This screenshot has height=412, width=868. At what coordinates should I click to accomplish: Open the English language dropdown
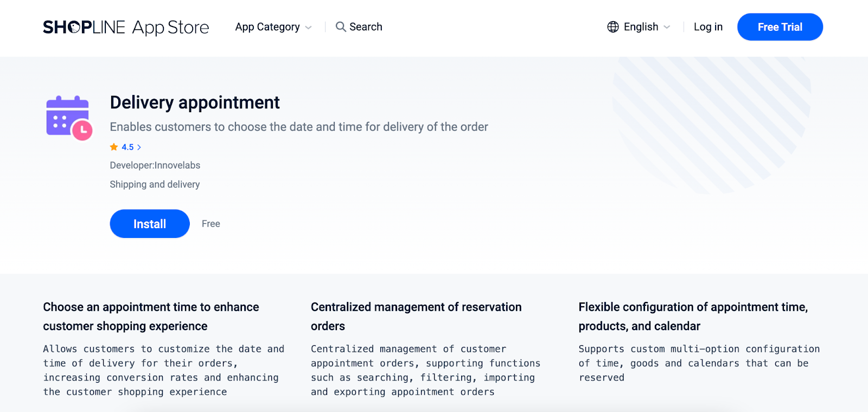point(641,27)
